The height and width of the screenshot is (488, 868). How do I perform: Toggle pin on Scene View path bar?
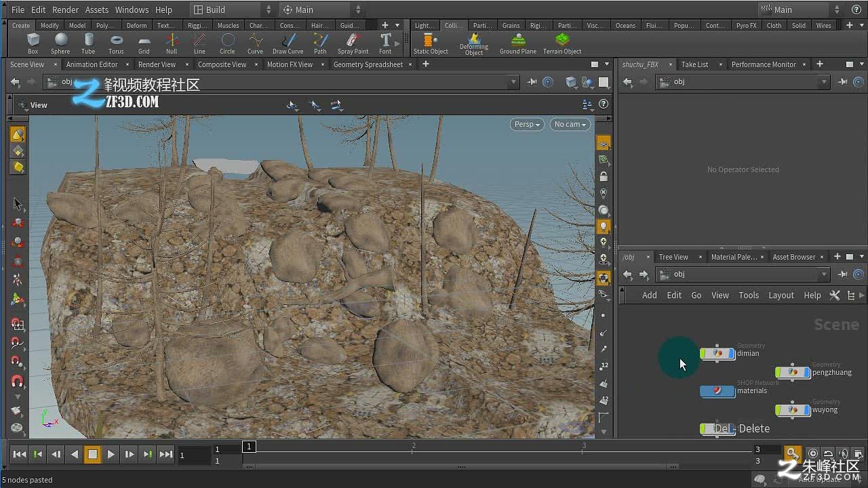pos(532,82)
